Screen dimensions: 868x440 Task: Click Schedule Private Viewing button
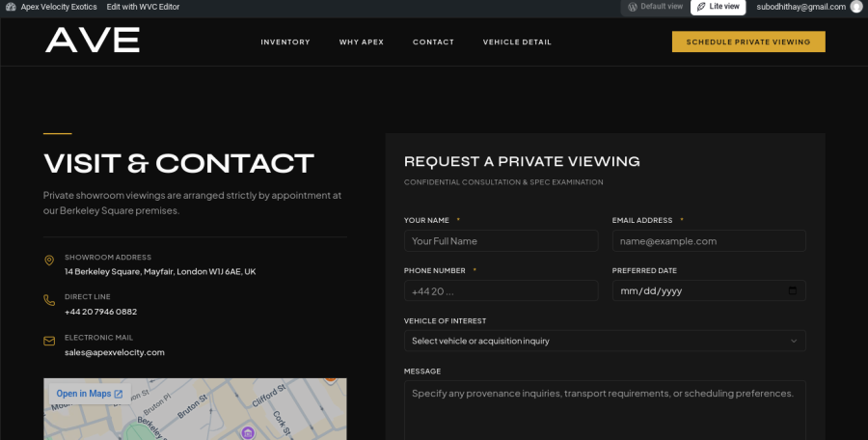pyautogui.click(x=748, y=41)
